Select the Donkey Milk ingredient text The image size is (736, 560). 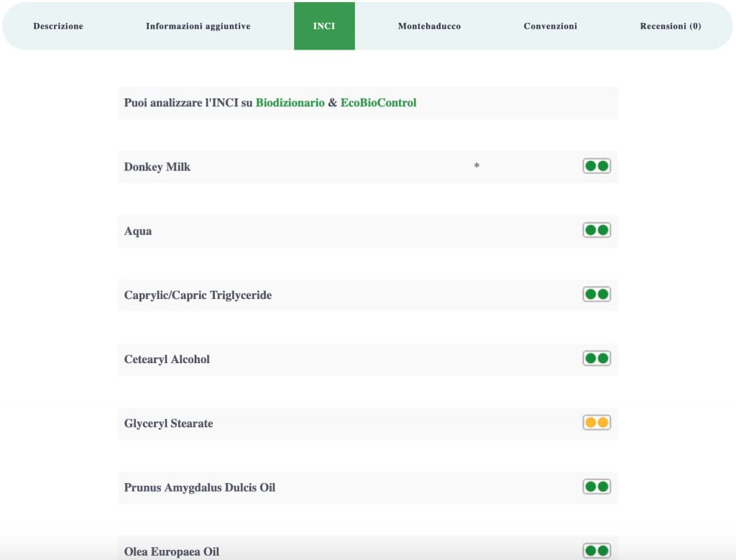157,167
